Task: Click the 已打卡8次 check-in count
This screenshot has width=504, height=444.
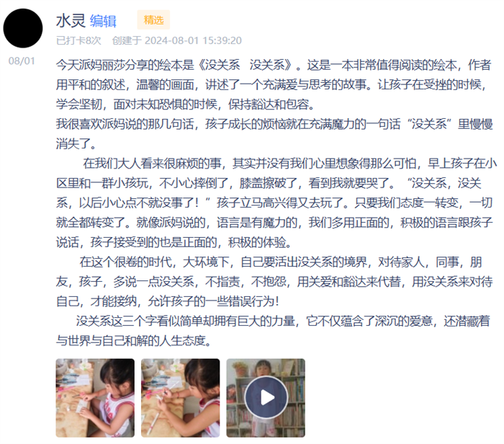Action: point(78,40)
